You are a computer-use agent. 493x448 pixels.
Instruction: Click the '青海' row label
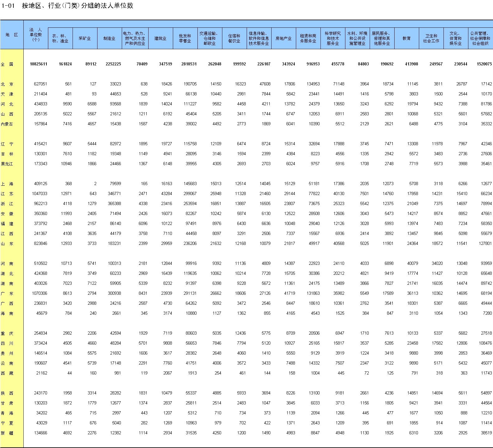click(7, 413)
